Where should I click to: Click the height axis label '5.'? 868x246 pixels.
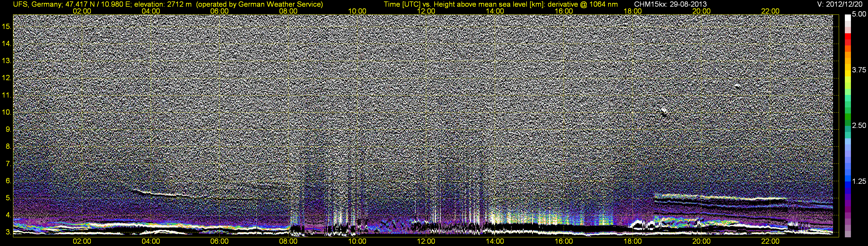point(9,198)
